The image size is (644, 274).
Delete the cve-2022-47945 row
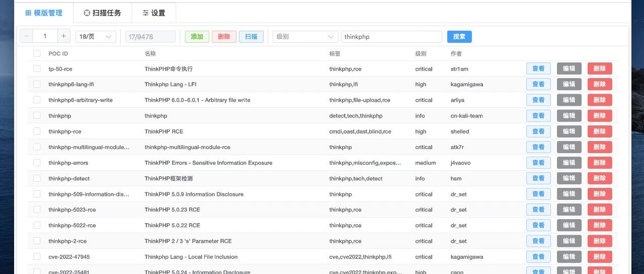pyautogui.click(x=600, y=257)
